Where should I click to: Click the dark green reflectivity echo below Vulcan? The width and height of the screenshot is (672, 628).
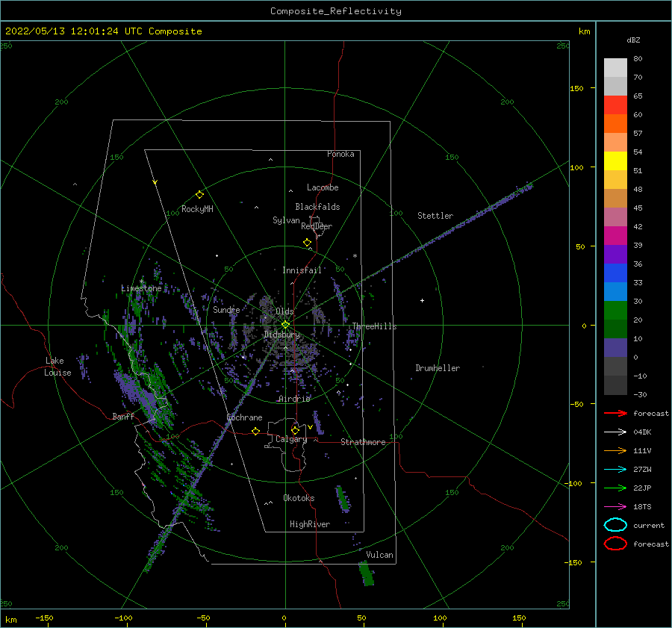(x=367, y=574)
